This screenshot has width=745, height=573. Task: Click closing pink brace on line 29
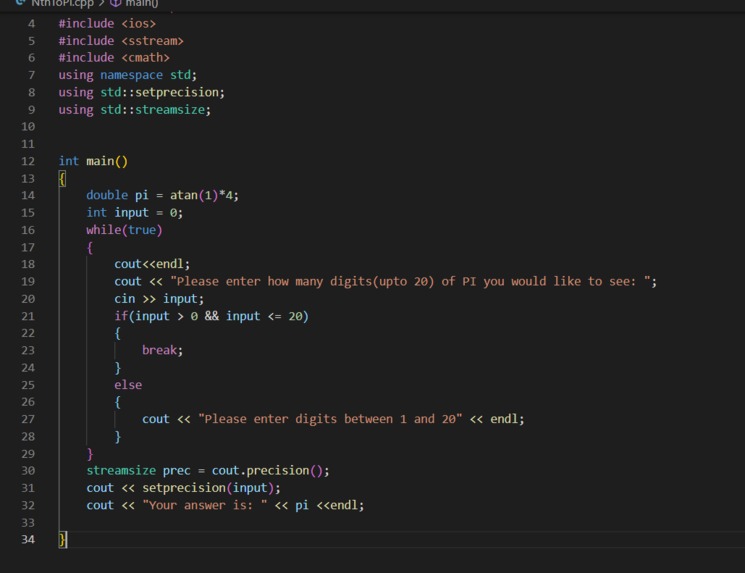(90, 454)
